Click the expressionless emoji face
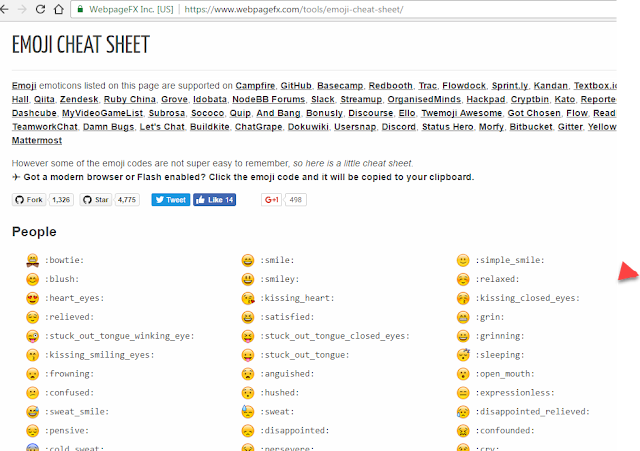The width and height of the screenshot is (640, 451). pos(463,393)
